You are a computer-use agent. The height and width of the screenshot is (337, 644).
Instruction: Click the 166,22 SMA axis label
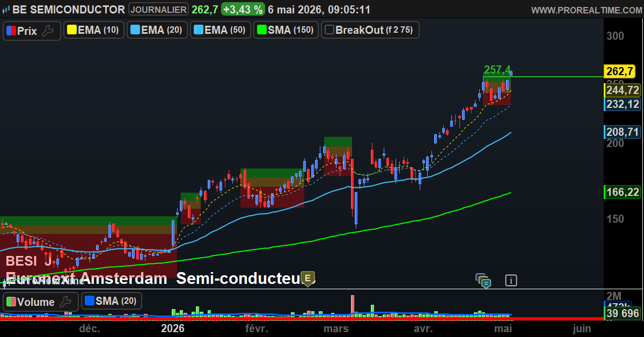623,192
